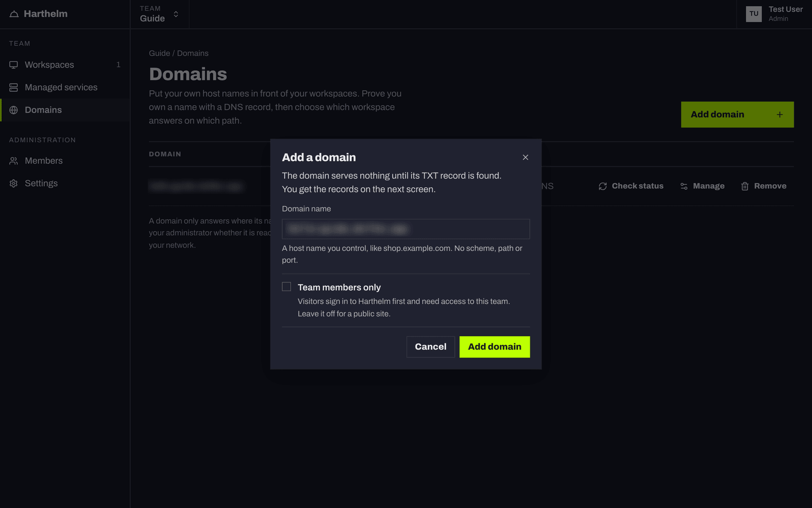Viewport: 812px width, 508px height.
Task: Click the TU user avatar
Action: coord(754,14)
